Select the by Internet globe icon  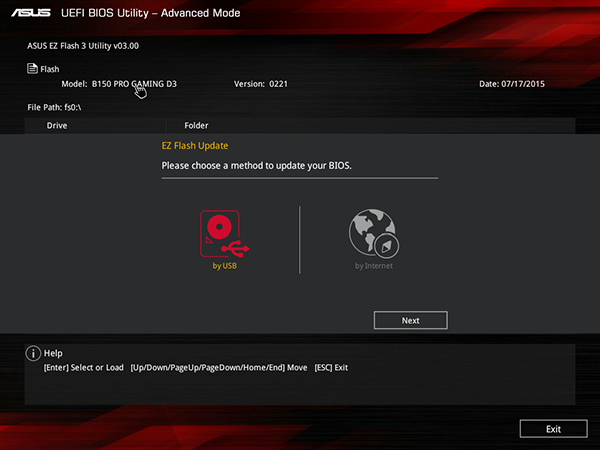pos(373,233)
